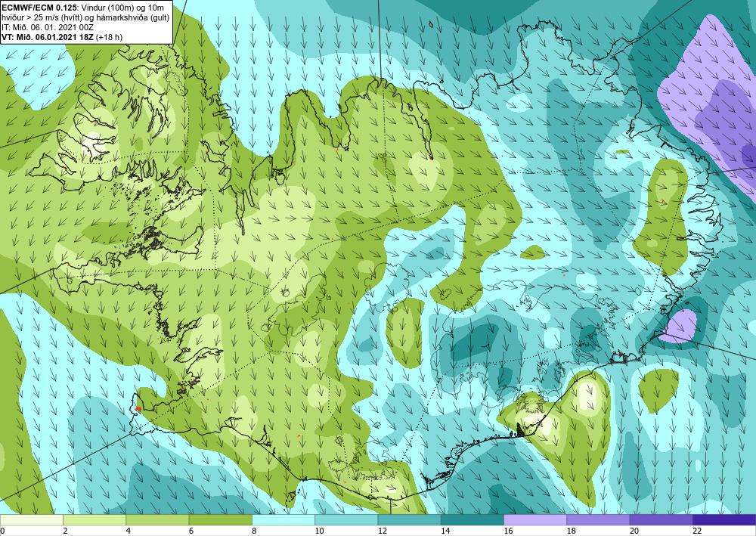Click the 12–14 m/s teal legend swatch

point(409,519)
